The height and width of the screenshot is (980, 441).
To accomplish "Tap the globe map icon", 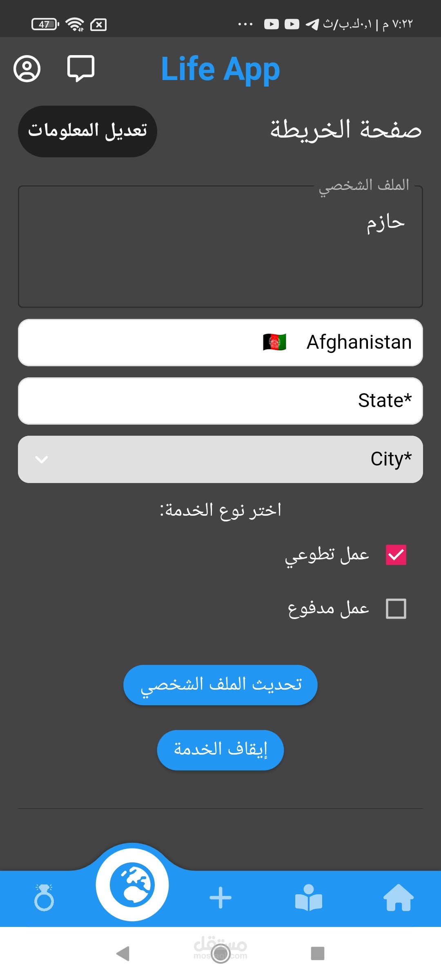I will (x=132, y=884).
